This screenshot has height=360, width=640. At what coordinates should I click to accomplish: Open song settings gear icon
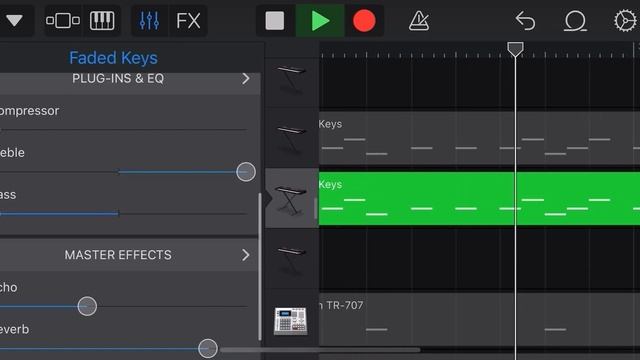click(625, 20)
